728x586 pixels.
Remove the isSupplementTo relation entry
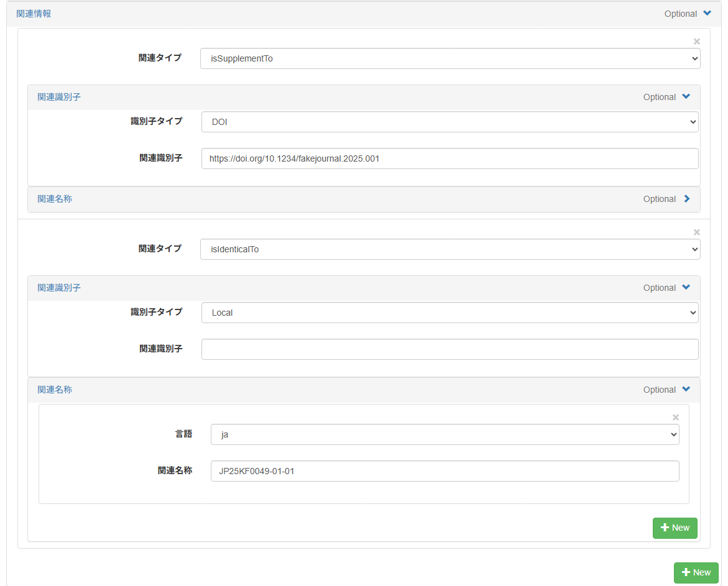tap(696, 42)
